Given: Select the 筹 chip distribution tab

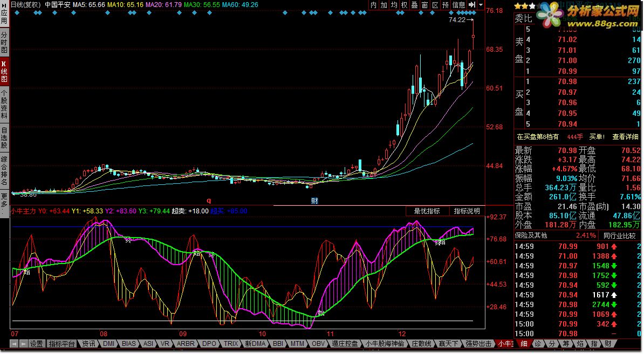Looking at the screenshot, I should [x=566, y=344].
